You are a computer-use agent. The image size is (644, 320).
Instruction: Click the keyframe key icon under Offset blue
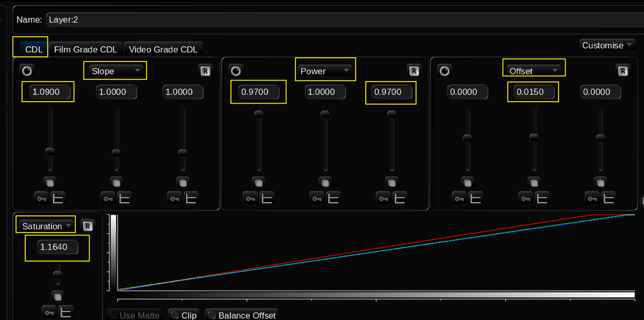click(593, 199)
